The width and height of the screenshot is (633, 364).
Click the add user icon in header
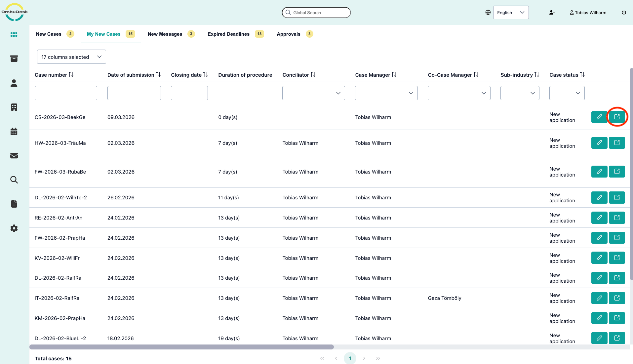point(552,13)
